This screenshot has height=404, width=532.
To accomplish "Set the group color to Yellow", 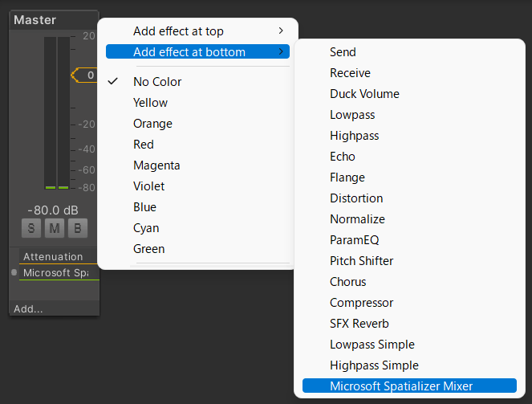I will 151,103.
